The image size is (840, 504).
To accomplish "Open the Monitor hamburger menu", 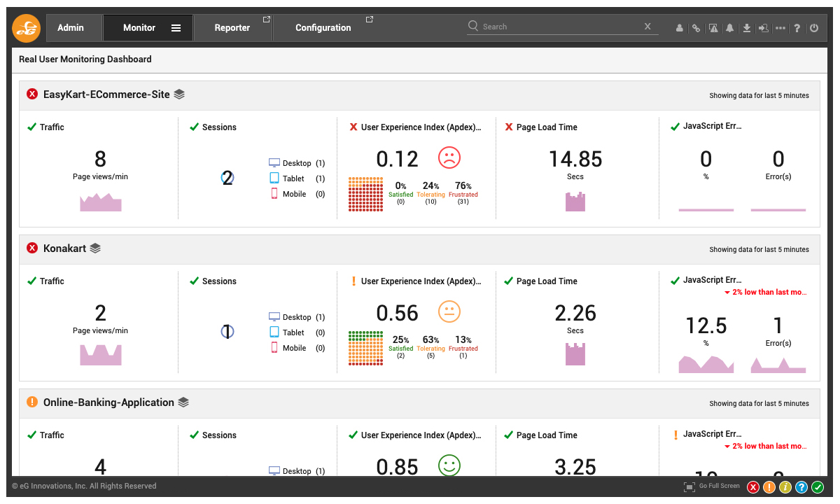I will click(176, 28).
